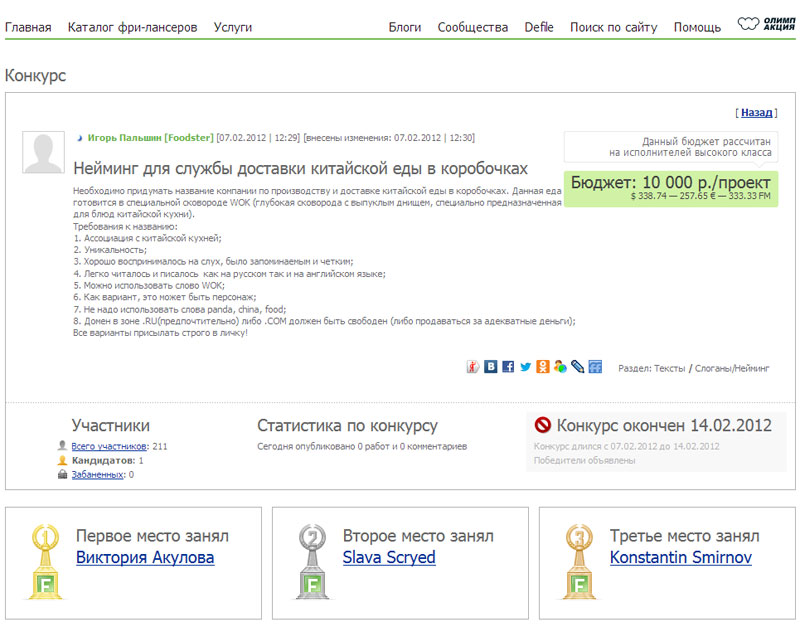Open winner Виктория Акулова profile

(145, 557)
